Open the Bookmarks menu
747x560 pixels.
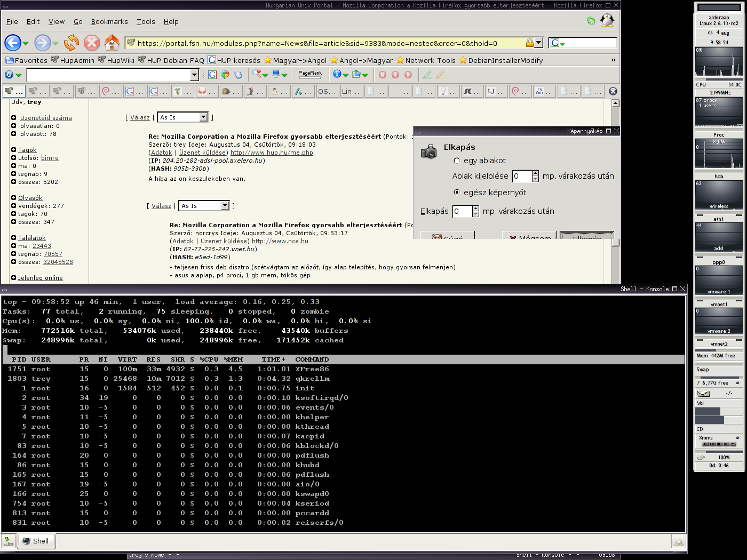[109, 21]
